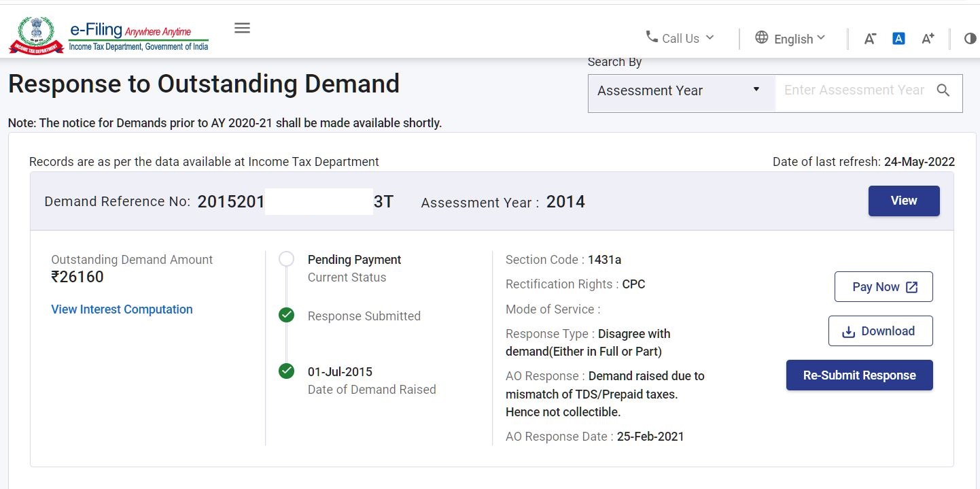Toggle the high contrast mode icon
The height and width of the screenshot is (489, 980).
click(970, 39)
